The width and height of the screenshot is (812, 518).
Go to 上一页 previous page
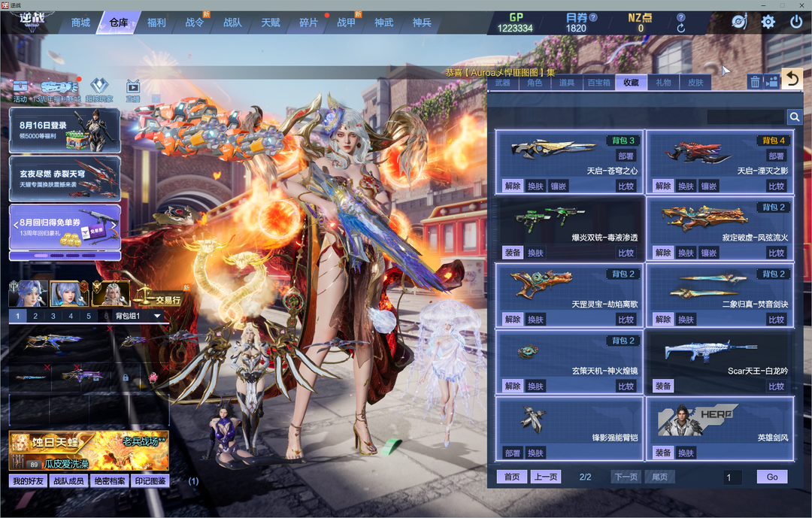pyautogui.click(x=546, y=477)
